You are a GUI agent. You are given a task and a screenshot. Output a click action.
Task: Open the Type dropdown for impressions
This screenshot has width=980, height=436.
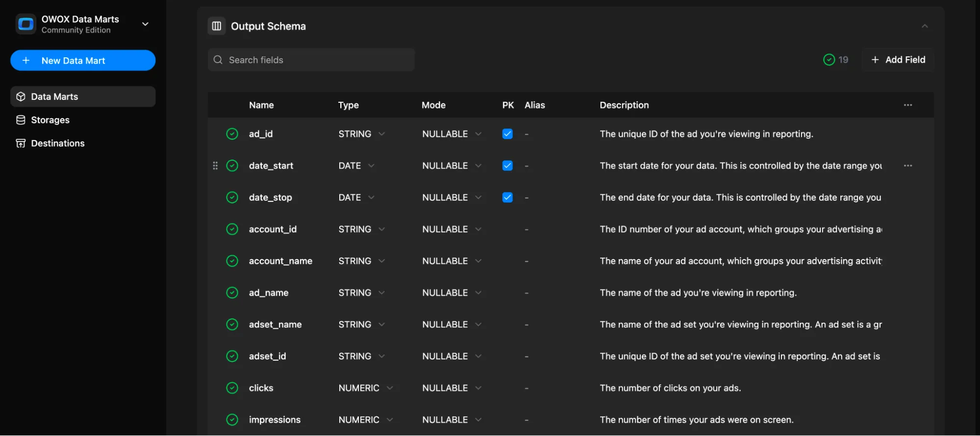[366, 420]
